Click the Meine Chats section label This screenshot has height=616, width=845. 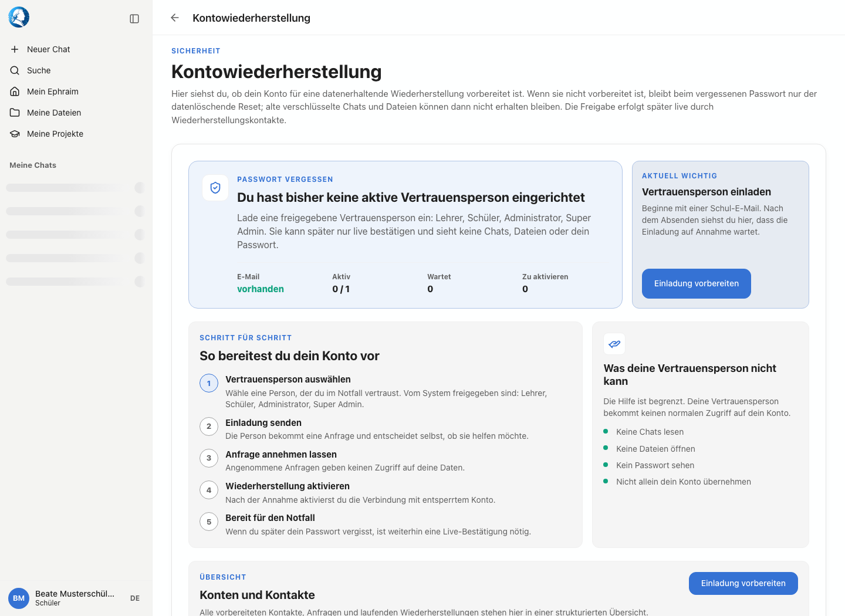[x=33, y=165]
